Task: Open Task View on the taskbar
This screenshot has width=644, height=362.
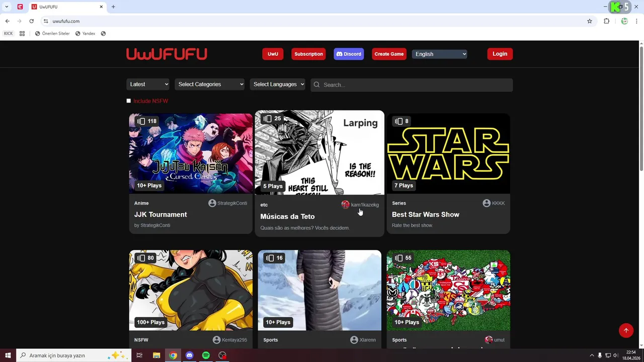Action: click(x=139, y=355)
